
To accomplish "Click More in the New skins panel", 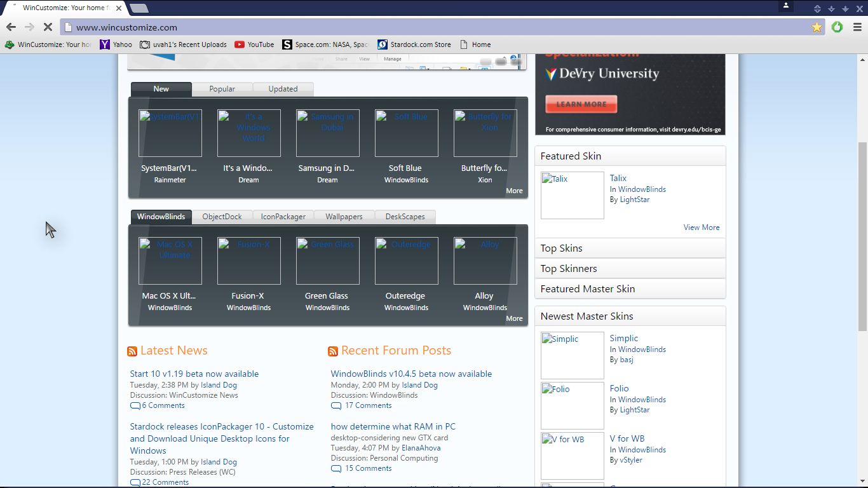I will pos(514,191).
